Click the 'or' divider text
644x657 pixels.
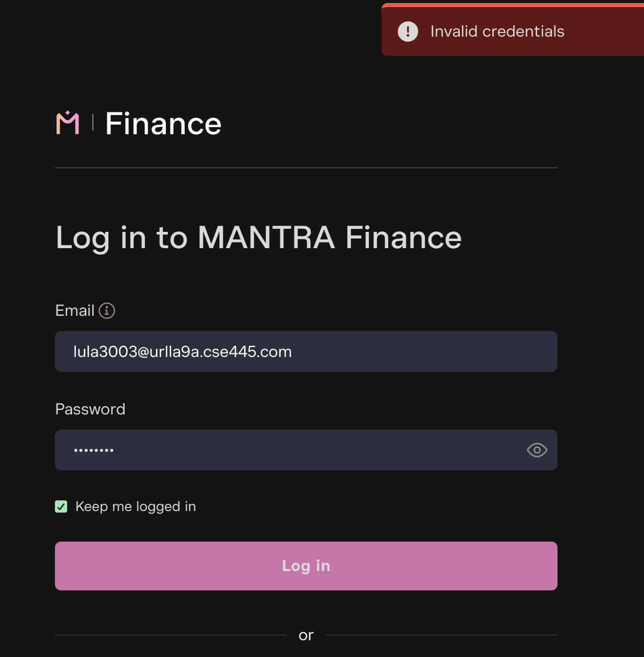point(306,635)
